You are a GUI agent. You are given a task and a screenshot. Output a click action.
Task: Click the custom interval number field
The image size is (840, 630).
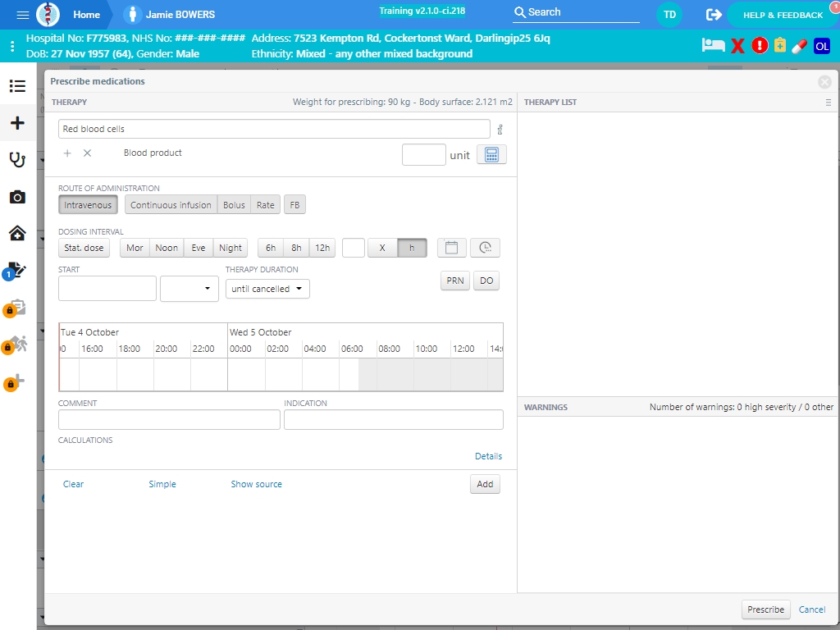point(354,248)
